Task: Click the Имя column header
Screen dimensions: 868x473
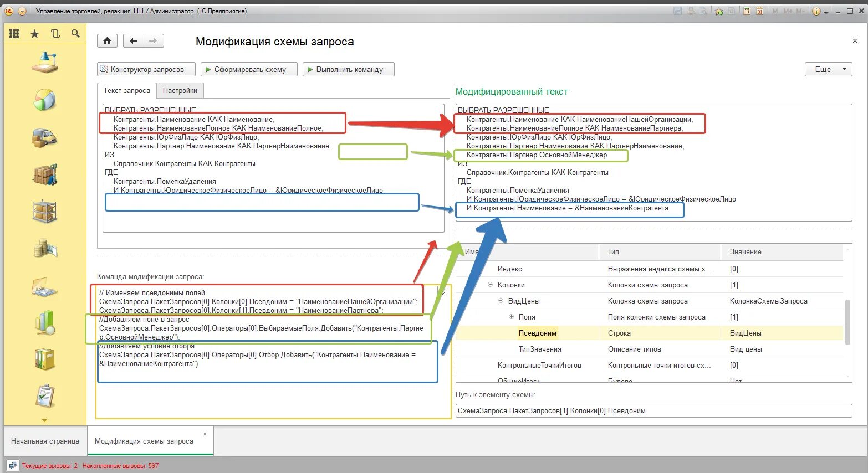Action: coord(527,252)
